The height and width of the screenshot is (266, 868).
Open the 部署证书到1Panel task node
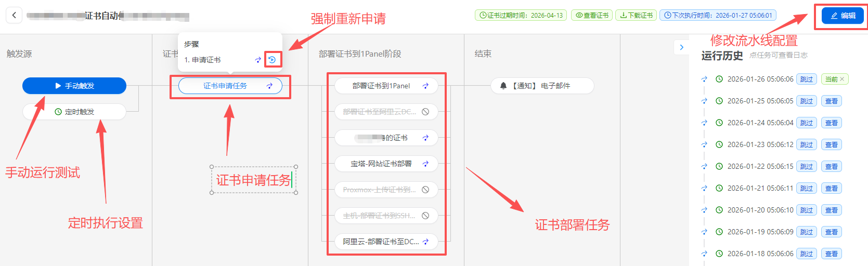[381, 86]
